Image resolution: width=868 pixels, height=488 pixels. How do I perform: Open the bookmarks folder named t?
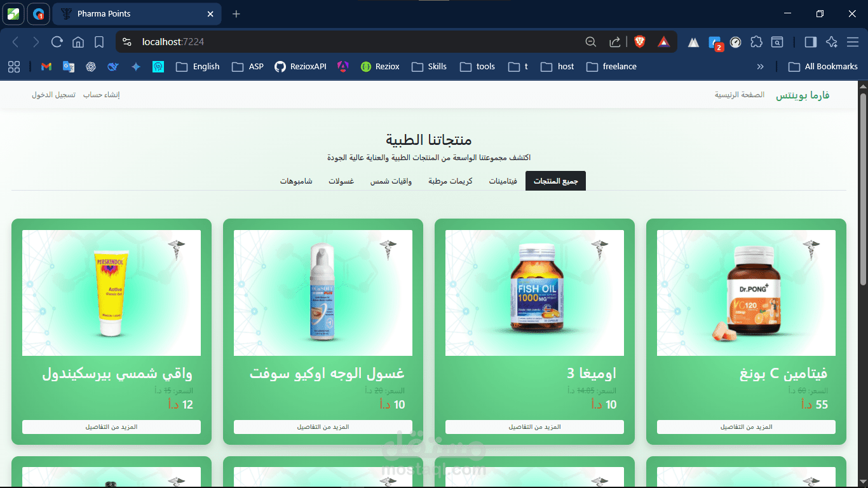(x=518, y=66)
